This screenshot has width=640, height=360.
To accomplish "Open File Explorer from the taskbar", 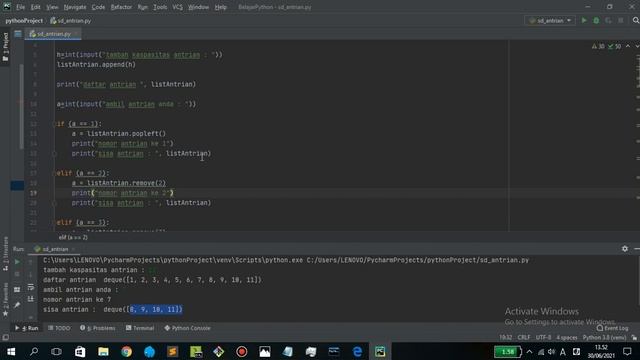I will [103, 351].
